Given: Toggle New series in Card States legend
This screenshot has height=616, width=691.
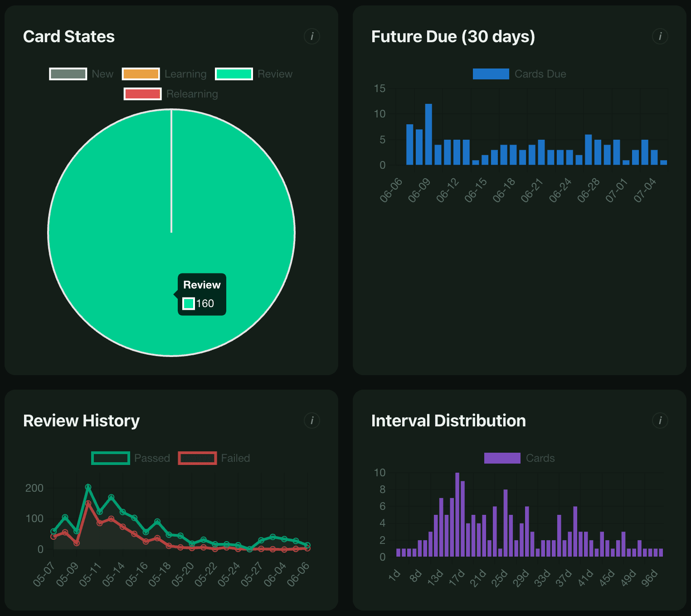Looking at the screenshot, I should (82, 74).
